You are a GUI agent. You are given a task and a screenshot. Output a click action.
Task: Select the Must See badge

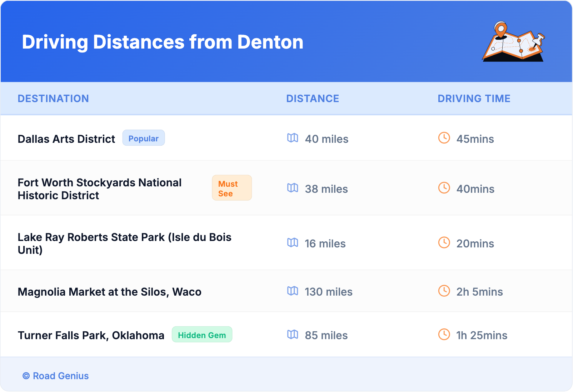(231, 188)
